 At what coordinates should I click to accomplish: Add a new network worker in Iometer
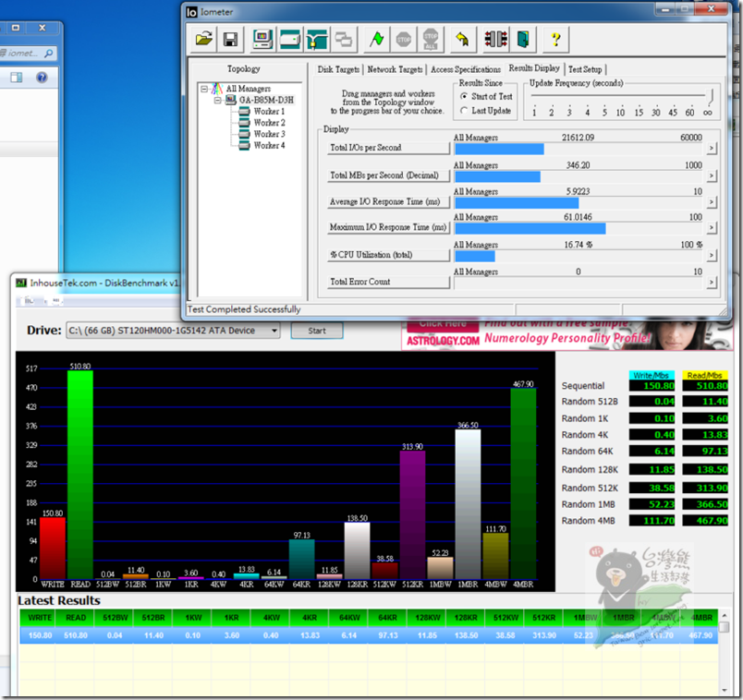tap(317, 39)
